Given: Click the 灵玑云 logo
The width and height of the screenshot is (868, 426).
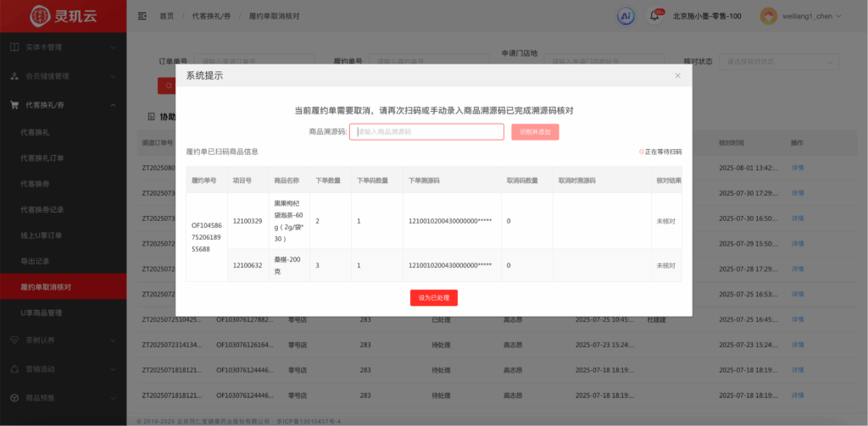Looking at the screenshot, I should [x=63, y=16].
